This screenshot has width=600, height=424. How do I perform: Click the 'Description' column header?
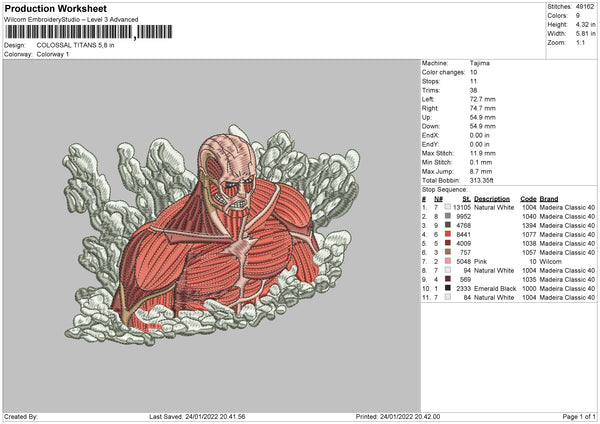point(492,199)
